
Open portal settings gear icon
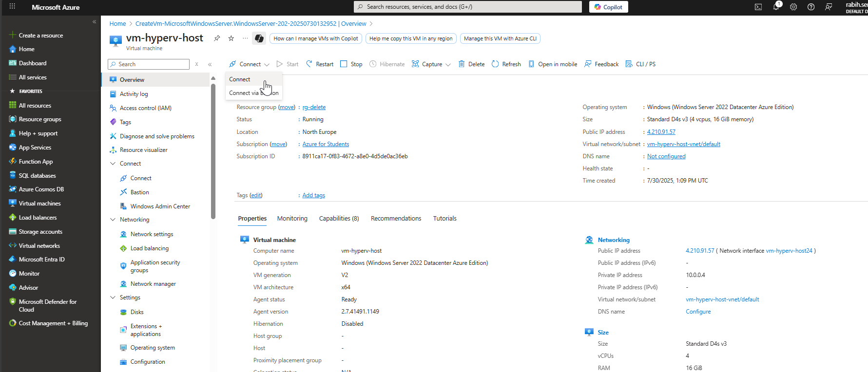[x=793, y=7]
